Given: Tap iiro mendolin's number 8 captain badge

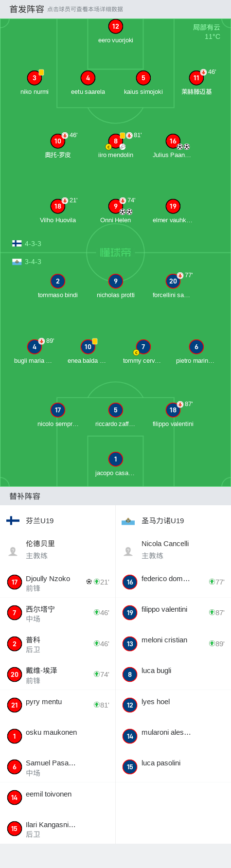Looking at the screenshot, I should click(115, 141).
